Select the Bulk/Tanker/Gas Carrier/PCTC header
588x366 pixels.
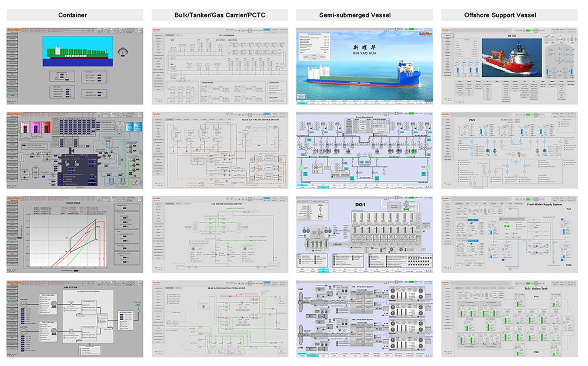click(x=219, y=15)
